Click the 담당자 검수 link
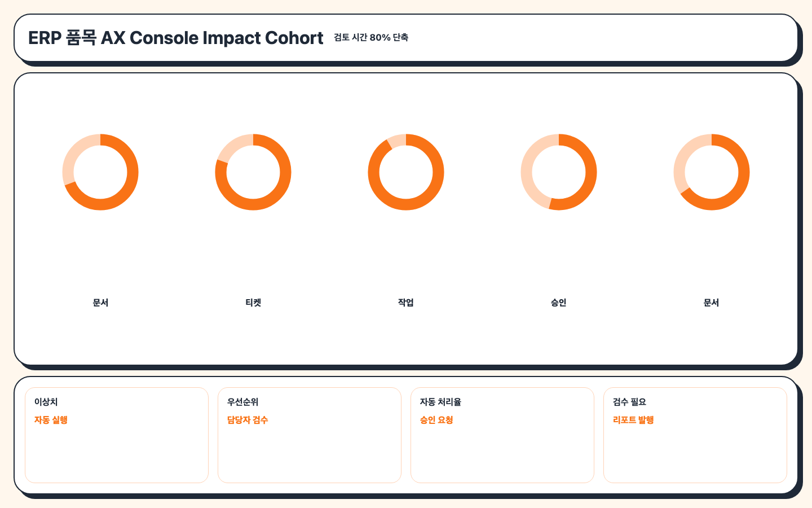 [248, 420]
